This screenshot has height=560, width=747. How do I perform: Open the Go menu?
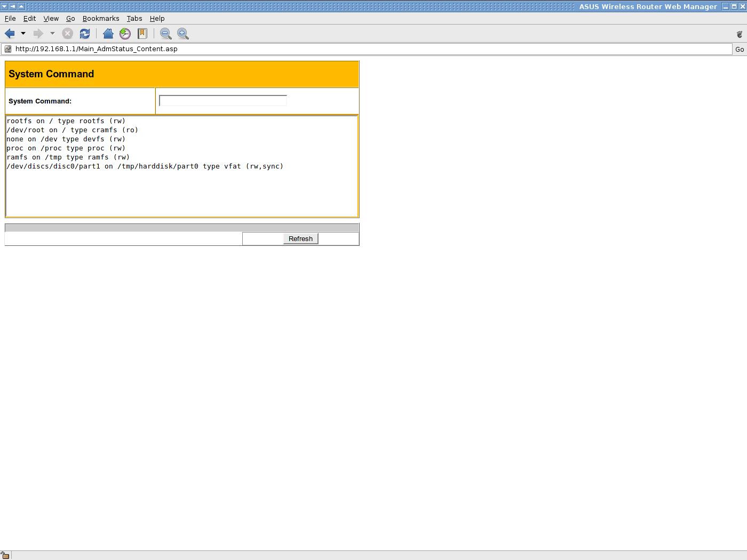70,19
